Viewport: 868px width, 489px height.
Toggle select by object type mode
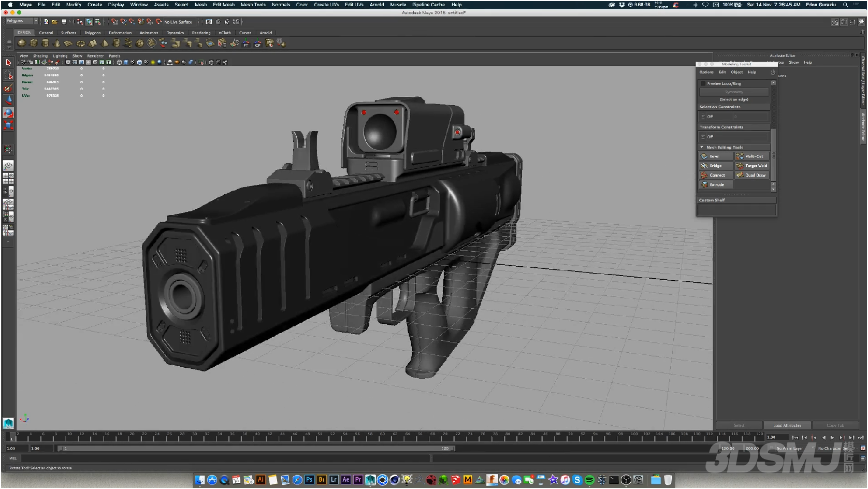[x=89, y=22]
